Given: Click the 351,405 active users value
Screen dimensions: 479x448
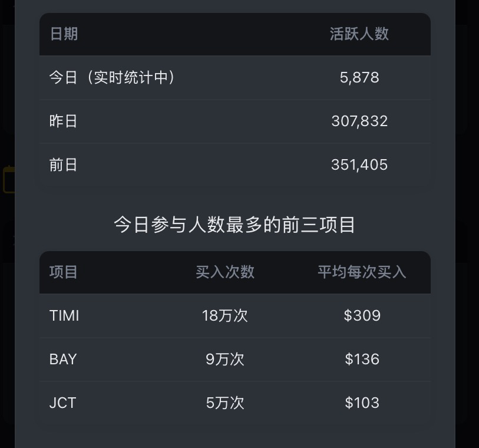Looking at the screenshot, I should [x=359, y=165].
